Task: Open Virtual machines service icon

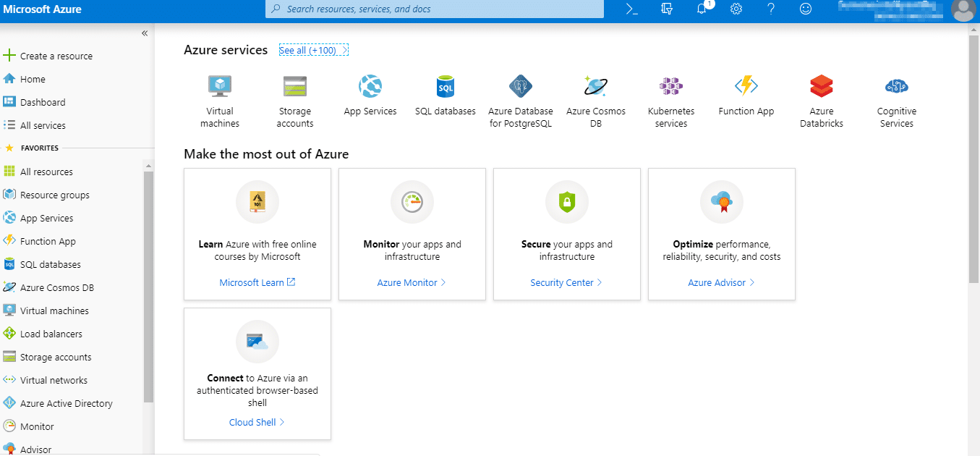Action: [220, 87]
